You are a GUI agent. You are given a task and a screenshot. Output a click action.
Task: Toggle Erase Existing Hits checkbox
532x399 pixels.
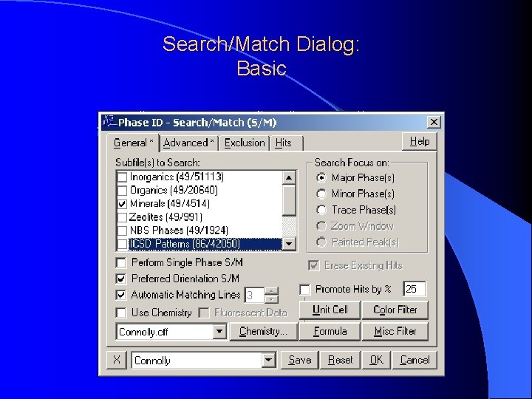pyautogui.click(x=314, y=265)
